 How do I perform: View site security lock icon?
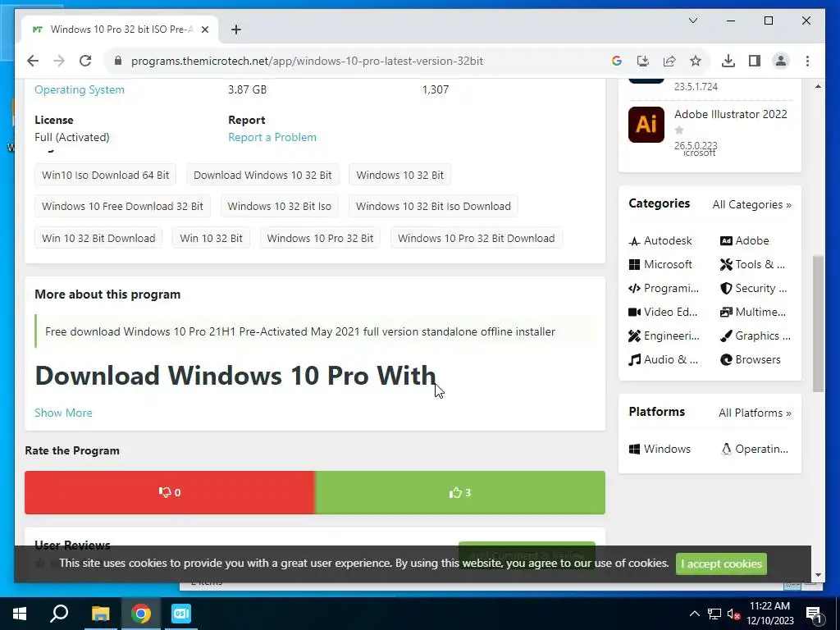pyautogui.click(x=118, y=61)
